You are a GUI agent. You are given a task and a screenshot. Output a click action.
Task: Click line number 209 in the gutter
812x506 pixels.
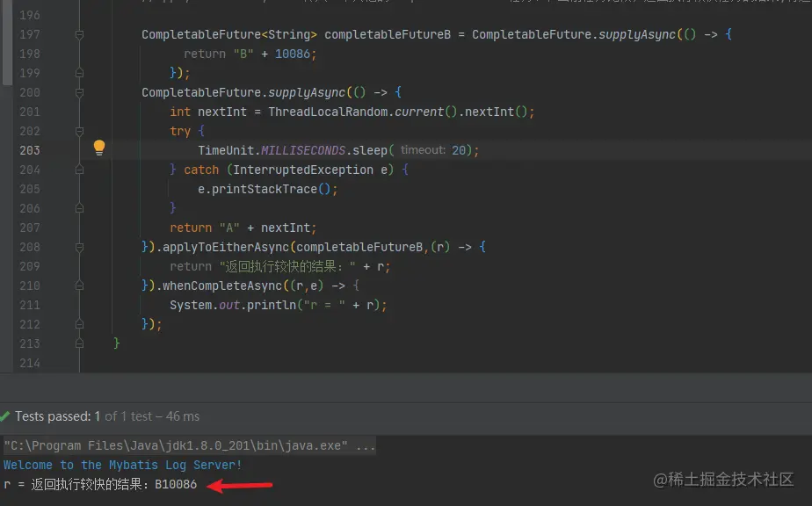coord(30,266)
